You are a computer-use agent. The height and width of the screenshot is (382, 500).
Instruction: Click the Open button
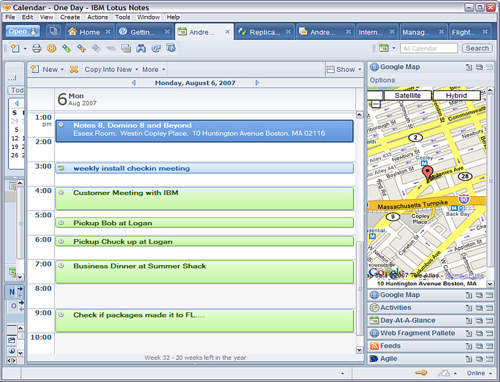pyautogui.click(x=22, y=31)
